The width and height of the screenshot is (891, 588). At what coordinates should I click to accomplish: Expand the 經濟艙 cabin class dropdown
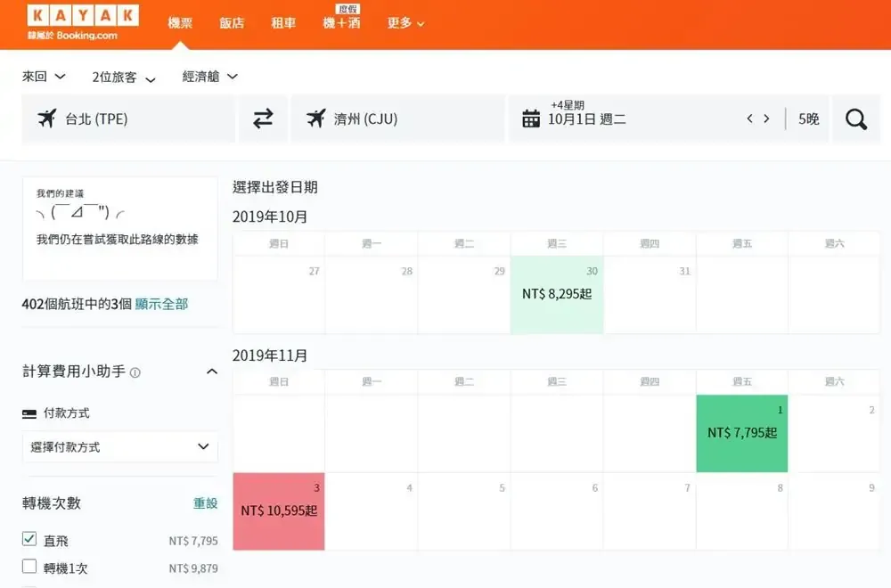click(210, 77)
